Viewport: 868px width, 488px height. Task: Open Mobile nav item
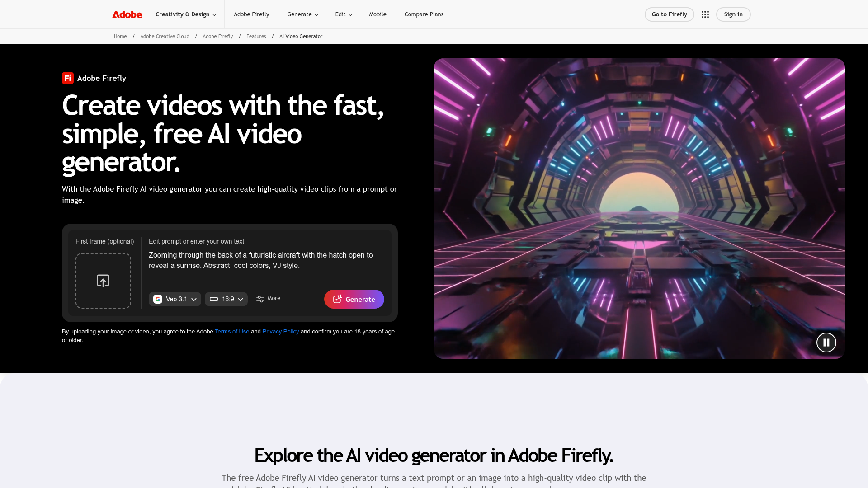click(x=377, y=14)
